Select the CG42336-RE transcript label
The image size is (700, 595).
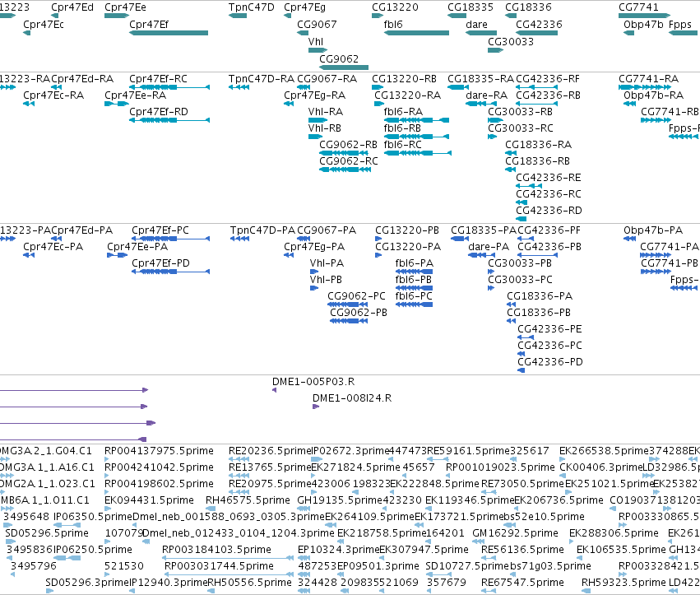click(549, 178)
